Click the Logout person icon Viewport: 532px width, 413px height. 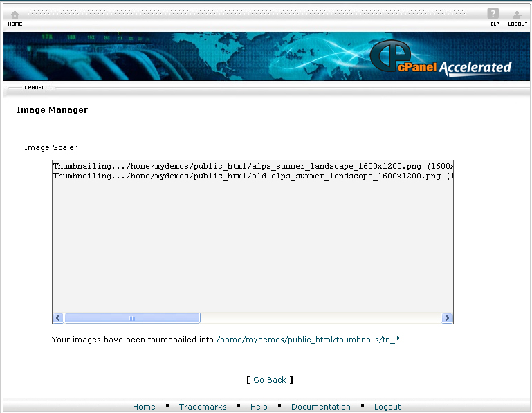517,15
